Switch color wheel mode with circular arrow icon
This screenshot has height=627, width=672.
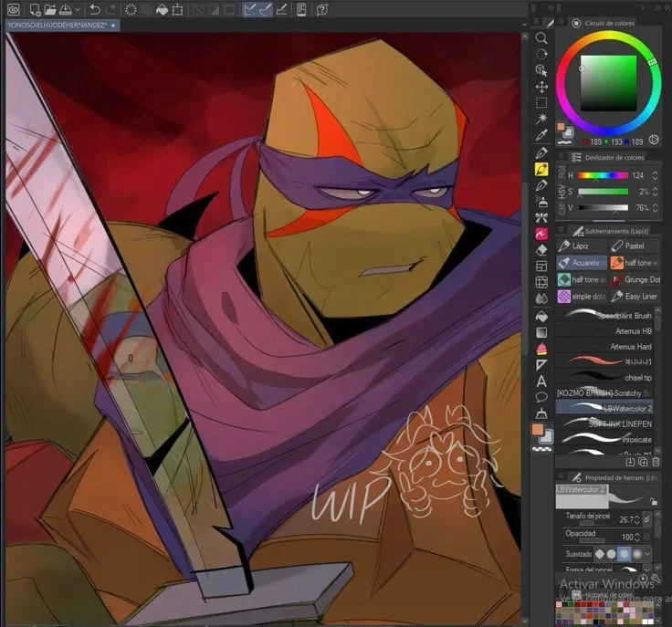coord(654,140)
